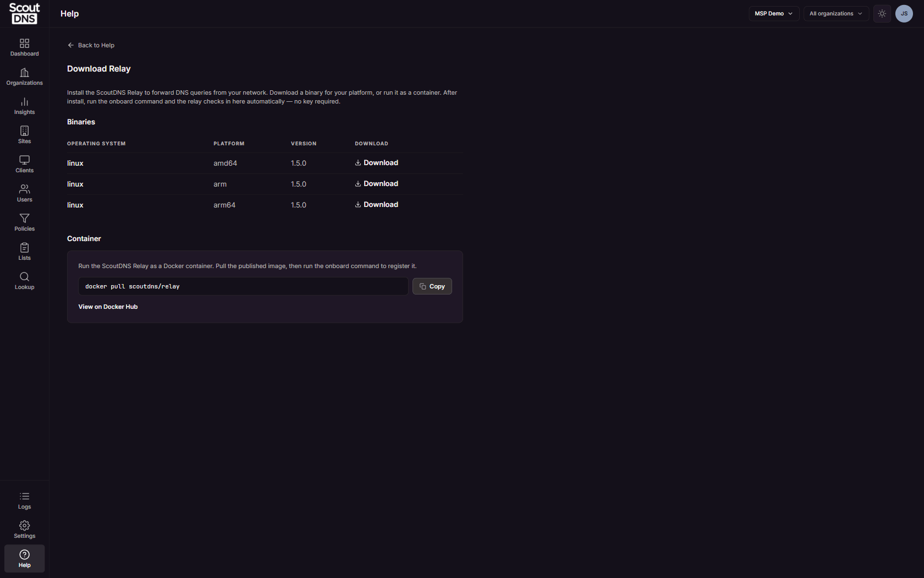Open Users in the sidebar
The height and width of the screenshot is (578, 924).
[24, 193]
